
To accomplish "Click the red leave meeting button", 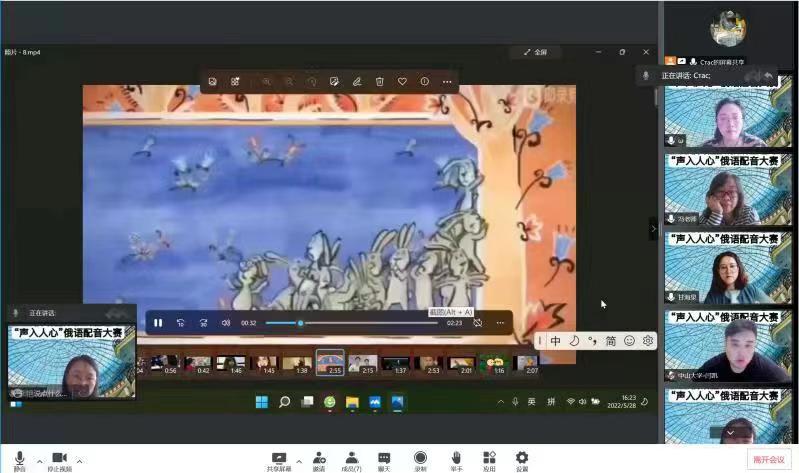I will tap(769, 460).
